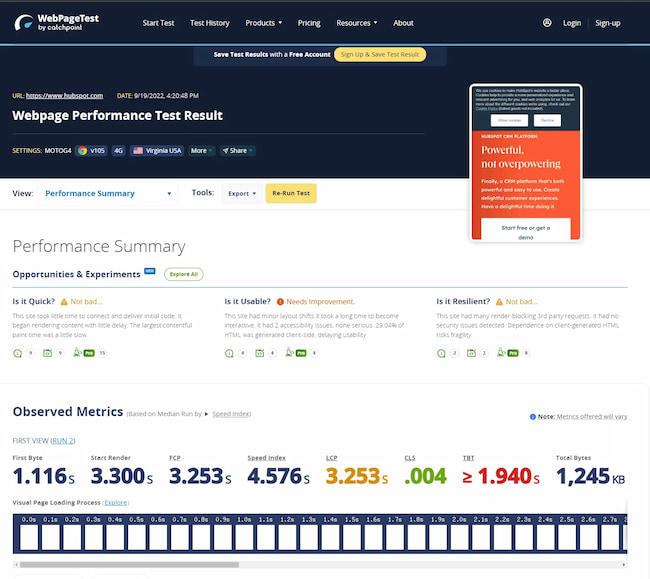Click the info icon beside Note

pyautogui.click(x=532, y=416)
